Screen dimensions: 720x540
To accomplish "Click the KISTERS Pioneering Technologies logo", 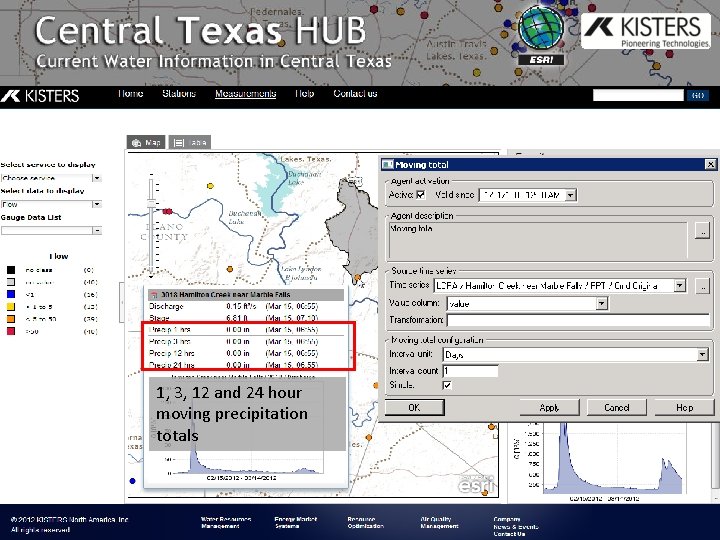I will [x=646, y=31].
